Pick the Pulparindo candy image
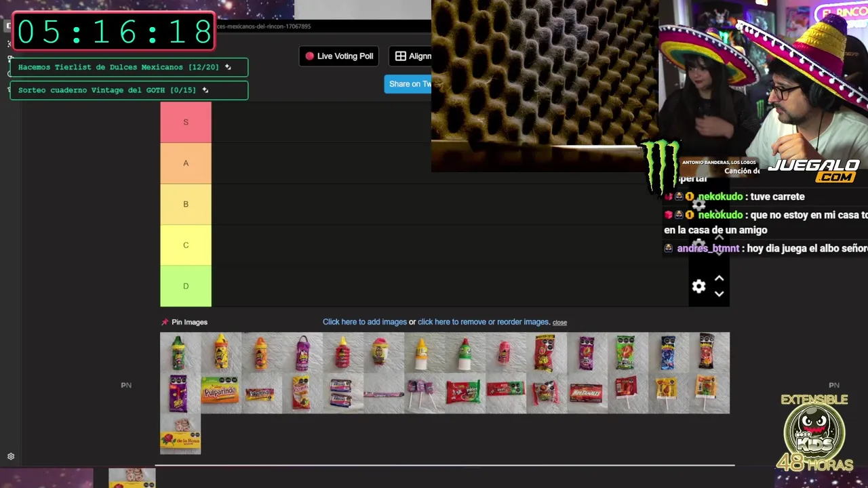Screen dimensions: 868x488 pos(221,393)
